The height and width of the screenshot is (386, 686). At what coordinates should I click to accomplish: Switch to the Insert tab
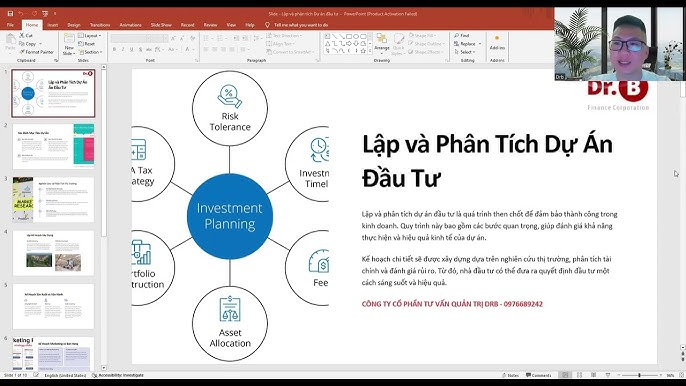tap(52, 25)
